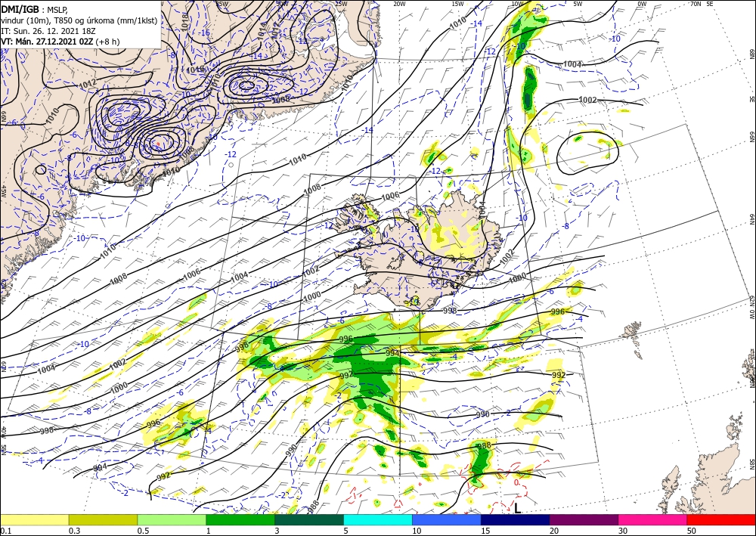Click the "0.5" legend value

point(143,531)
